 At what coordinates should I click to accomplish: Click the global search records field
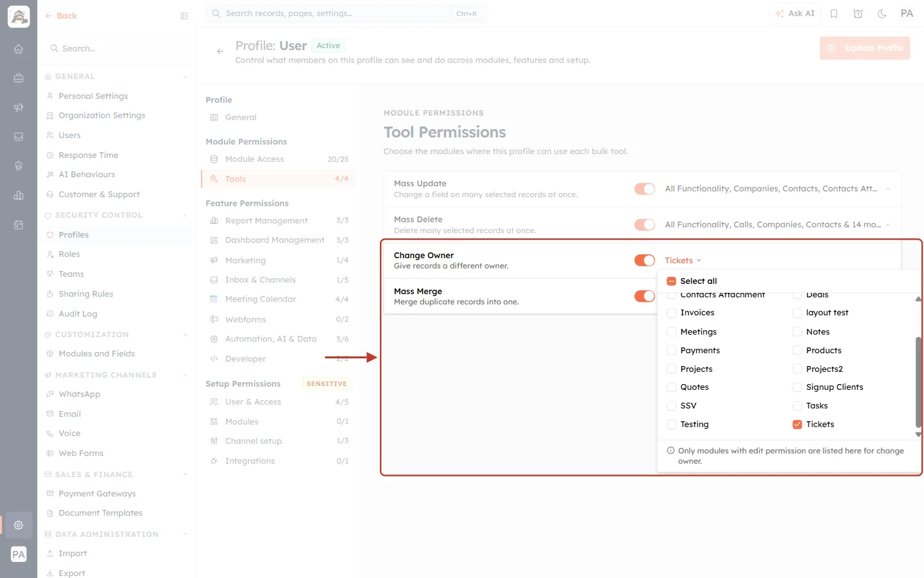[x=346, y=13]
